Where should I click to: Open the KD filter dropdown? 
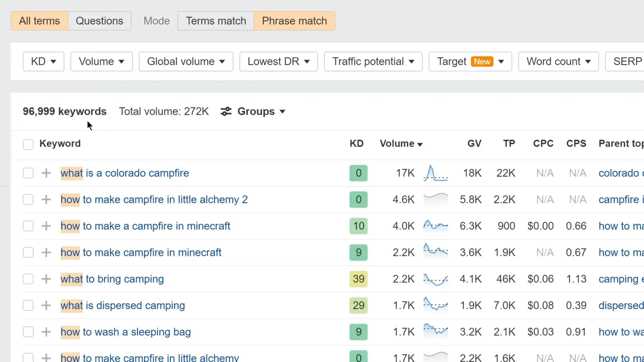click(x=43, y=62)
